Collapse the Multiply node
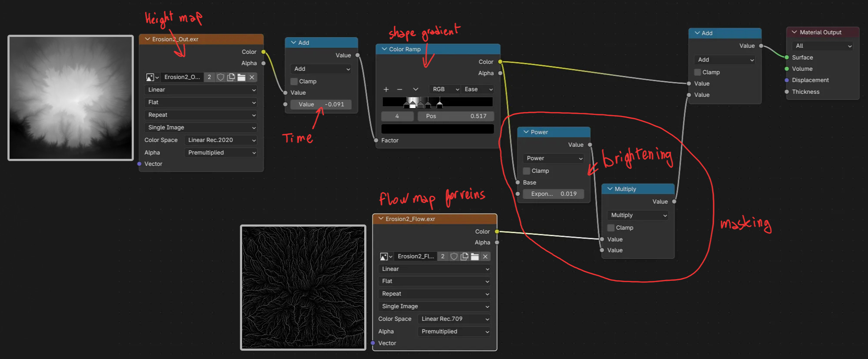Image resolution: width=868 pixels, height=359 pixels. (x=610, y=189)
